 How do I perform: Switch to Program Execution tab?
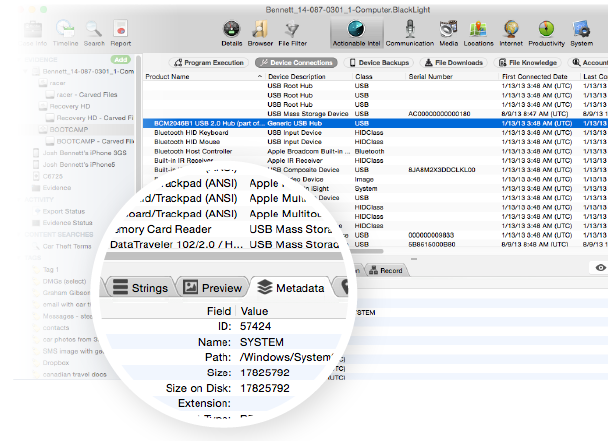point(209,62)
